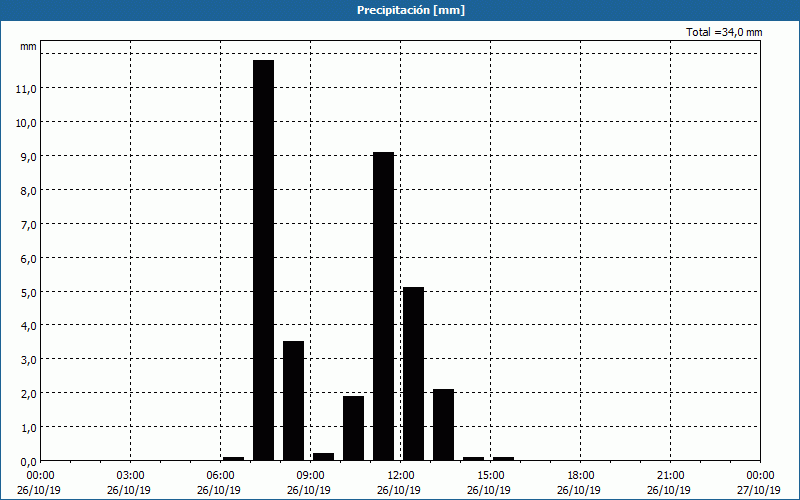Click the small bar just after 09:00

pyautogui.click(x=323, y=457)
